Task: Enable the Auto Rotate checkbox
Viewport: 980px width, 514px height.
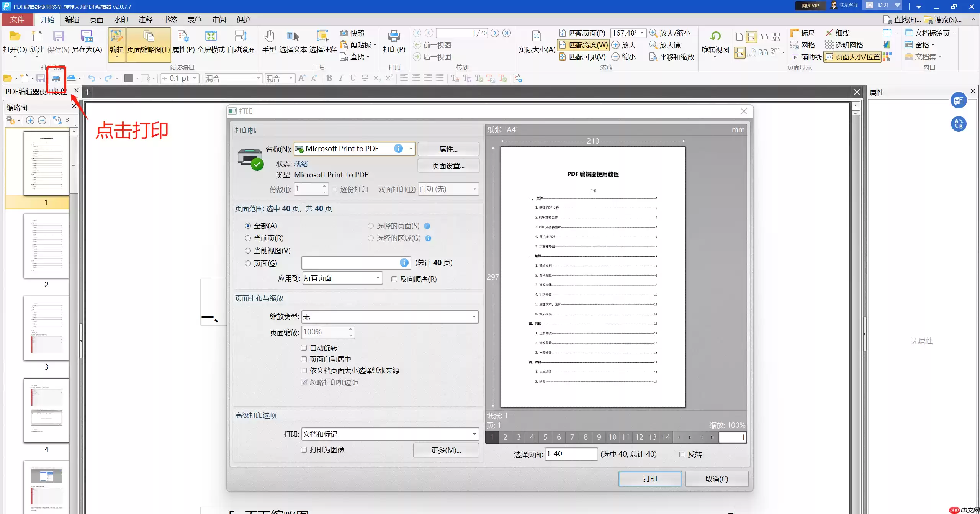Action: pos(304,348)
